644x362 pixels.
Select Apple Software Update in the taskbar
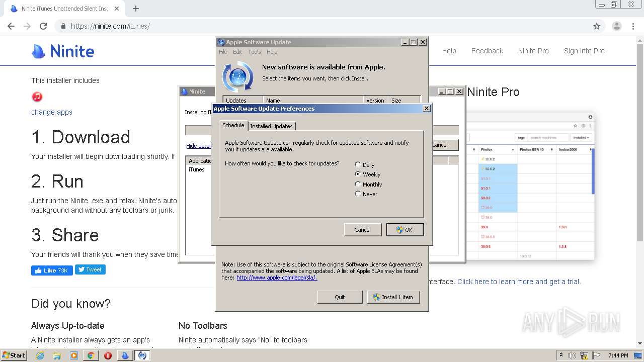click(x=142, y=355)
